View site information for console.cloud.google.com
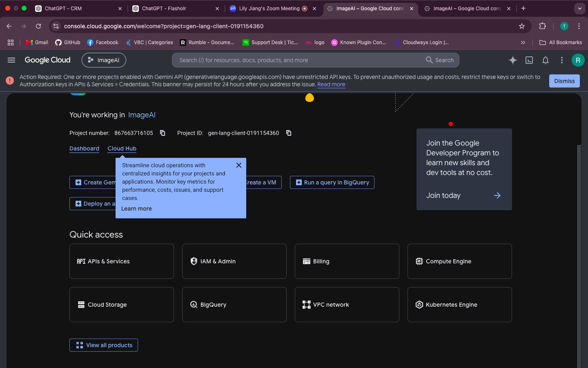This screenshot has height=368, width=588. (56, 26)
